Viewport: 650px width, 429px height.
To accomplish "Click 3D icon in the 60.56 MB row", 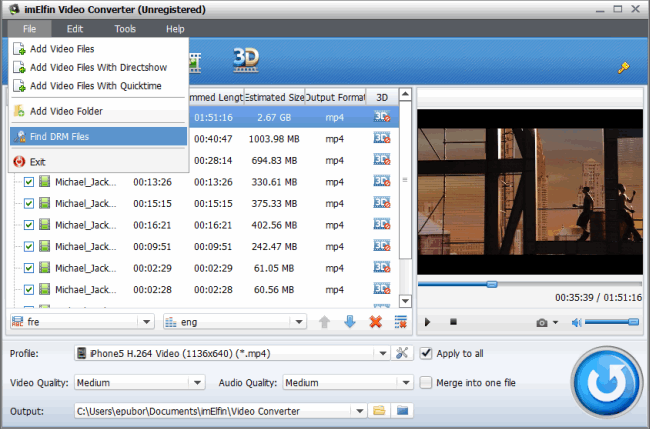I will (x=382, y=289).
